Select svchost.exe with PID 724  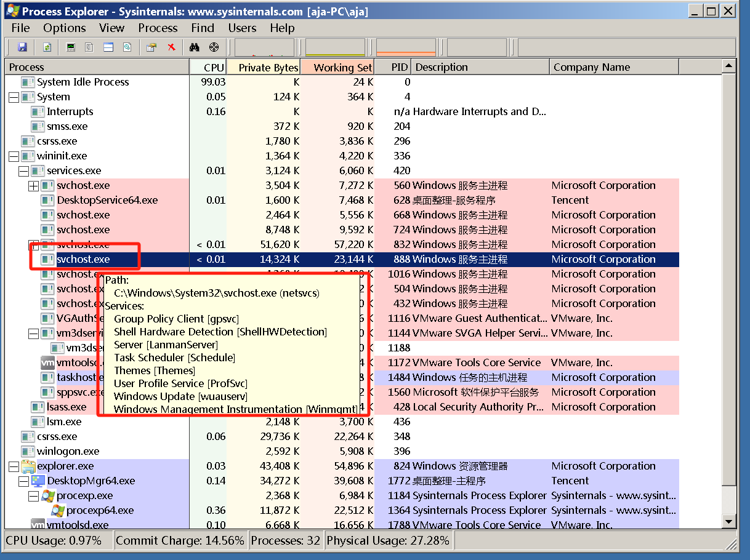coord(342,230)
